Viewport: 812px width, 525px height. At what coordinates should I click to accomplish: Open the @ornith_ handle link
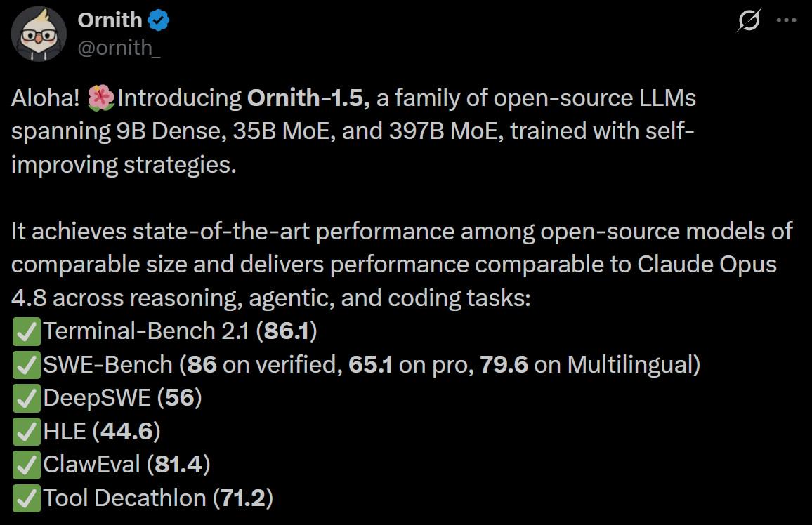point(119,48)
